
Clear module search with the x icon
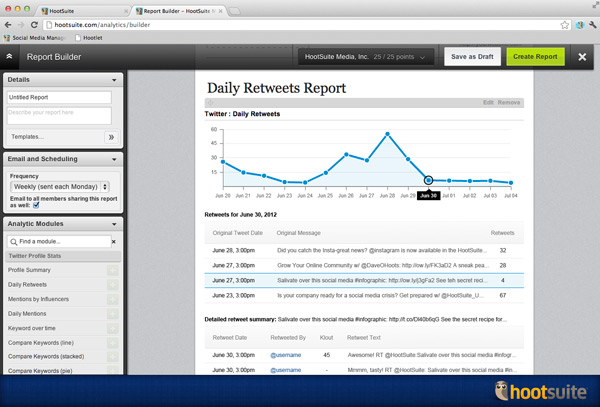(x=114, y=242)
